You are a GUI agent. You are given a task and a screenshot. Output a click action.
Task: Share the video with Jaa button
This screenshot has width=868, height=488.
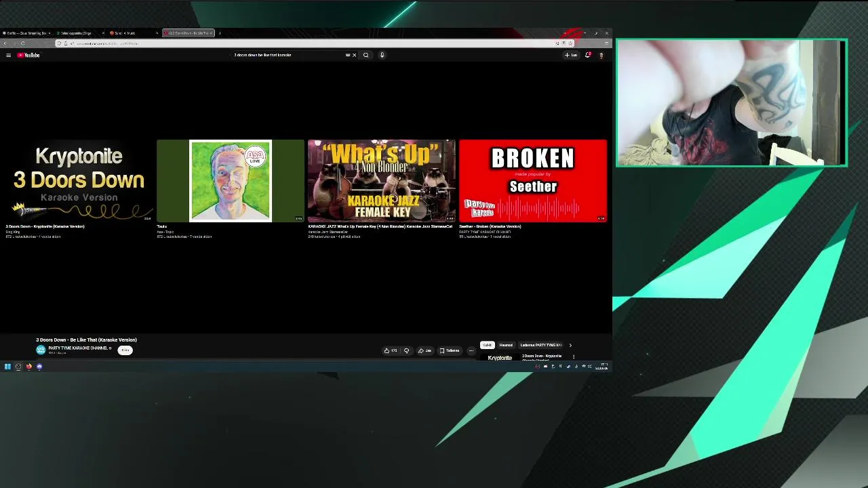pyautogui.click(x=425, y=350)
